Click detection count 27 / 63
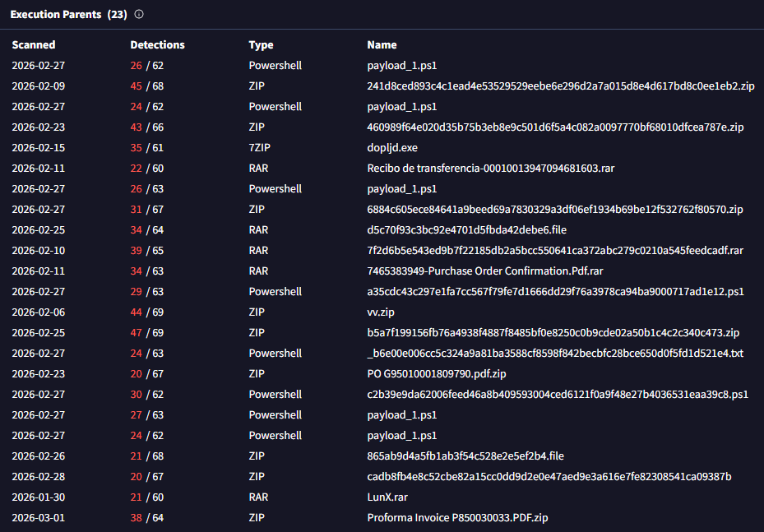 (146, 415)
